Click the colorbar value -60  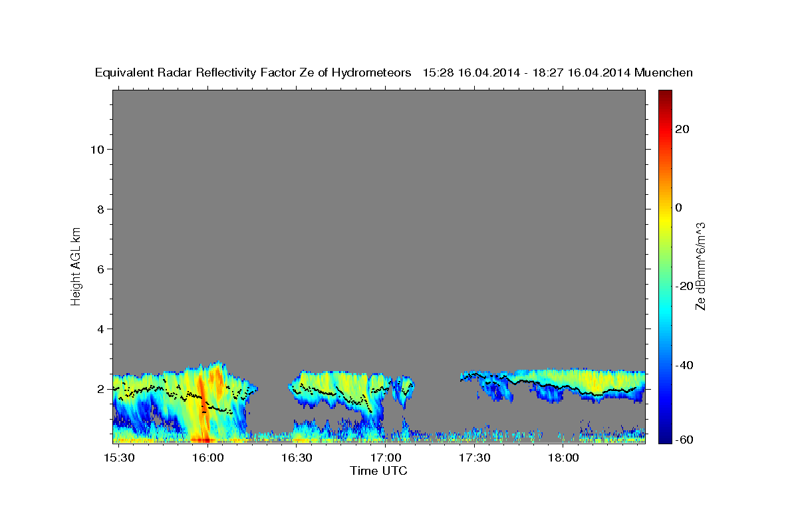pyautogui.click(x=683, y=440)
